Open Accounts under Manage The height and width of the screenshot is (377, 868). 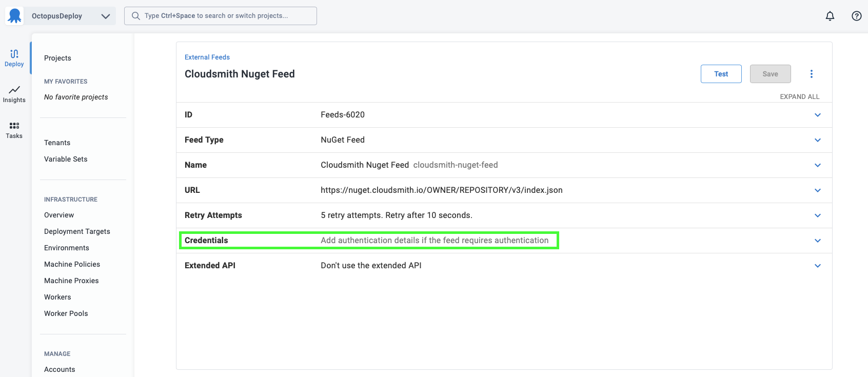[60, 369]
